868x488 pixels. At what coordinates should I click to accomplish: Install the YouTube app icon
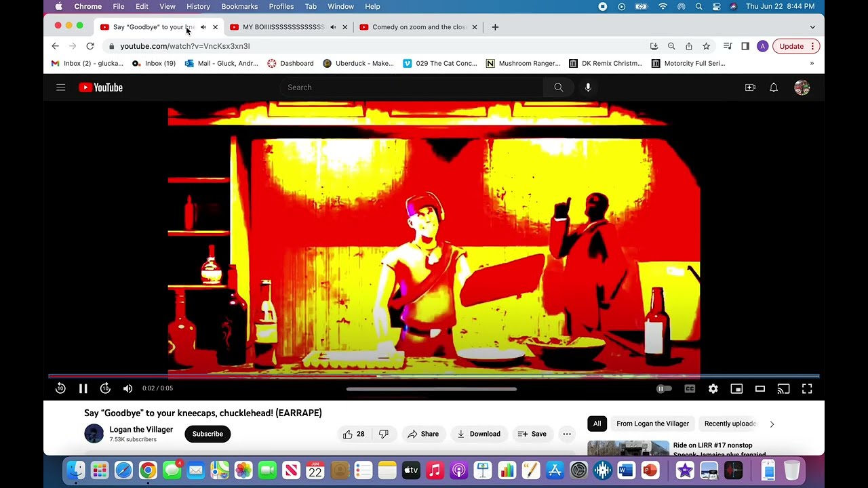(654, 46)
